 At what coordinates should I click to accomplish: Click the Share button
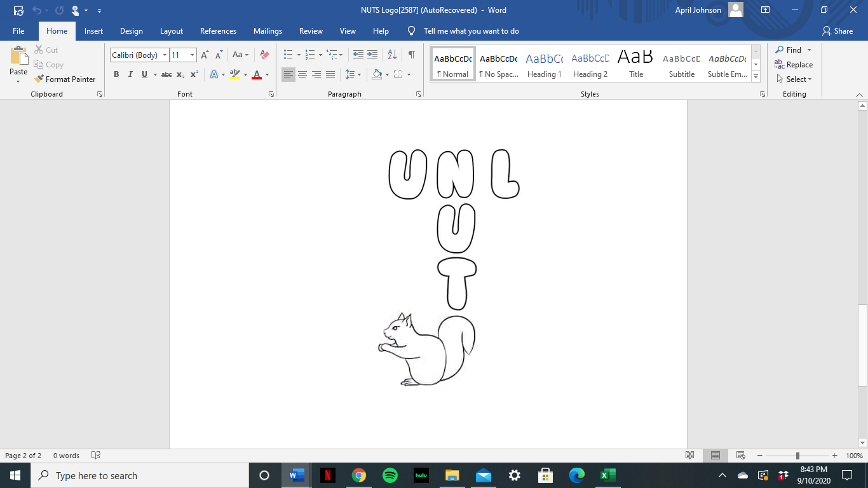click(x=837, y=31)
